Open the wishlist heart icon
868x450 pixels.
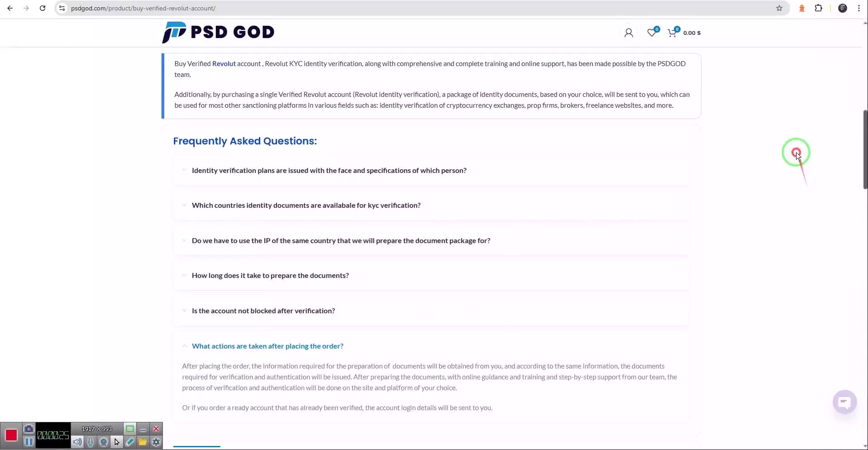[652, 32]
